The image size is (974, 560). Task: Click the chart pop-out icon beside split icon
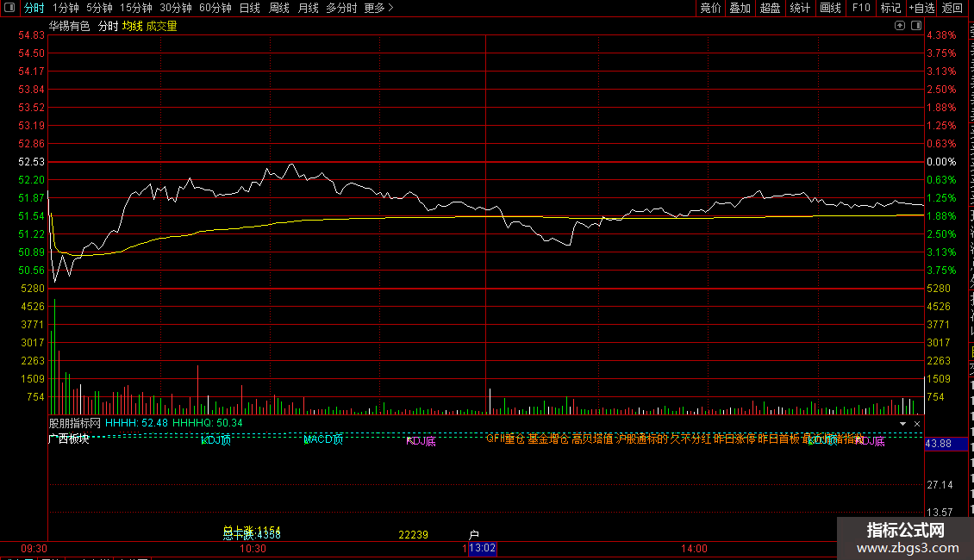pos(900,26)
